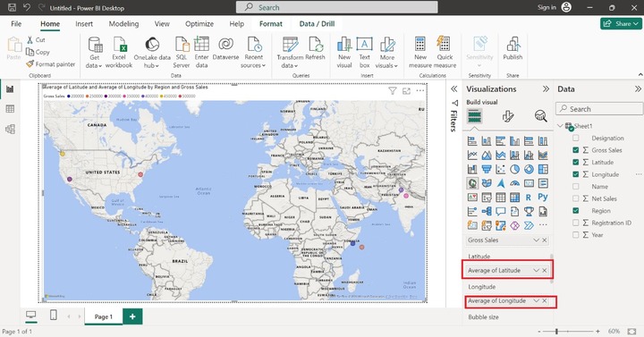Click the visual's filter icon
This screenshot has height=337, width=644.
tap(393, 91)
